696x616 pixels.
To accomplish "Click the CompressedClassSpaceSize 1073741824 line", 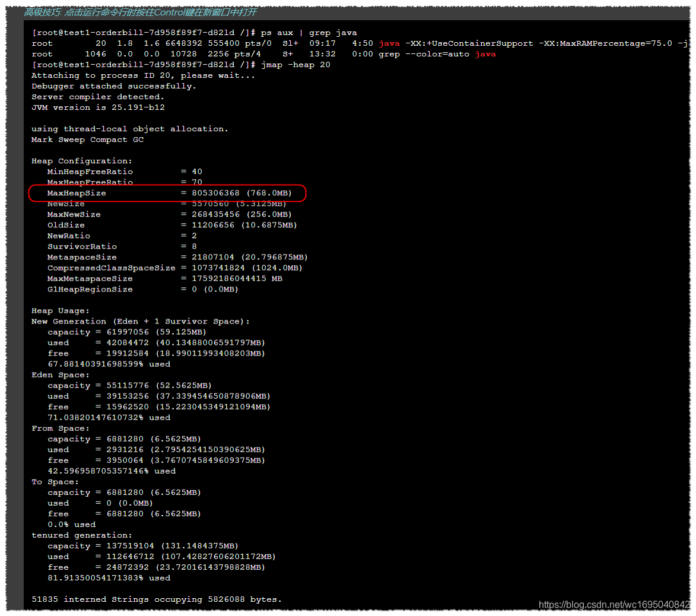I will [x=175, y=268].
